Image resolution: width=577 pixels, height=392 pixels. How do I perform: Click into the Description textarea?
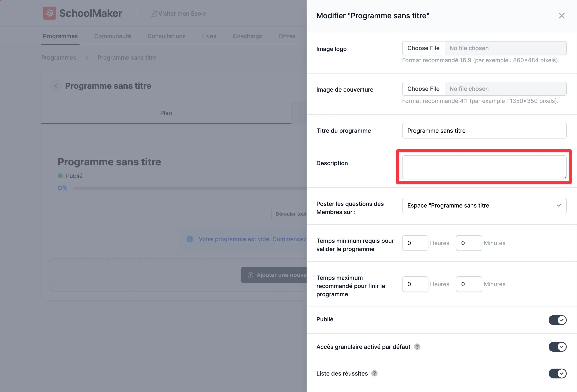484,167
